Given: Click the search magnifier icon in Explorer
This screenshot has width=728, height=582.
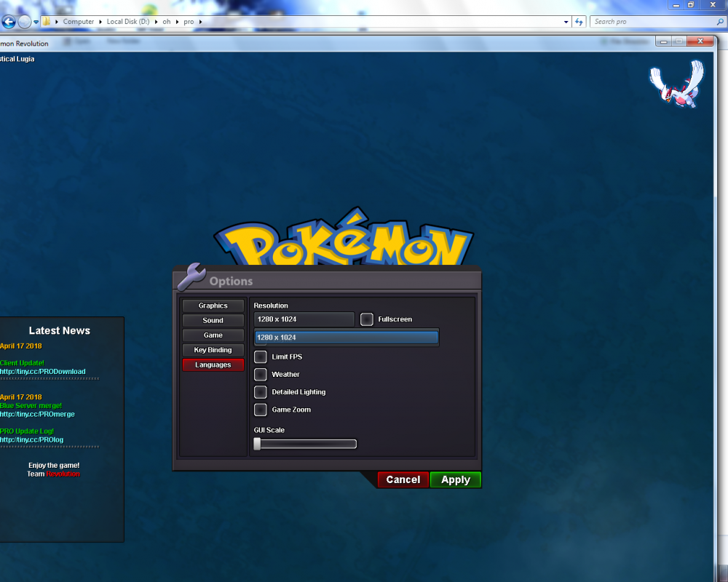Looking at the screenshot, I should (x=720, y=22).
